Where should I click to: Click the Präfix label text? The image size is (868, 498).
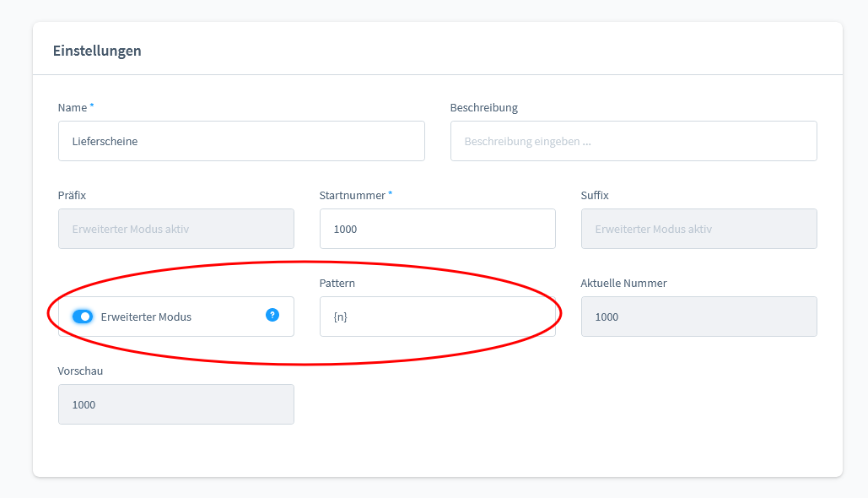72,196
